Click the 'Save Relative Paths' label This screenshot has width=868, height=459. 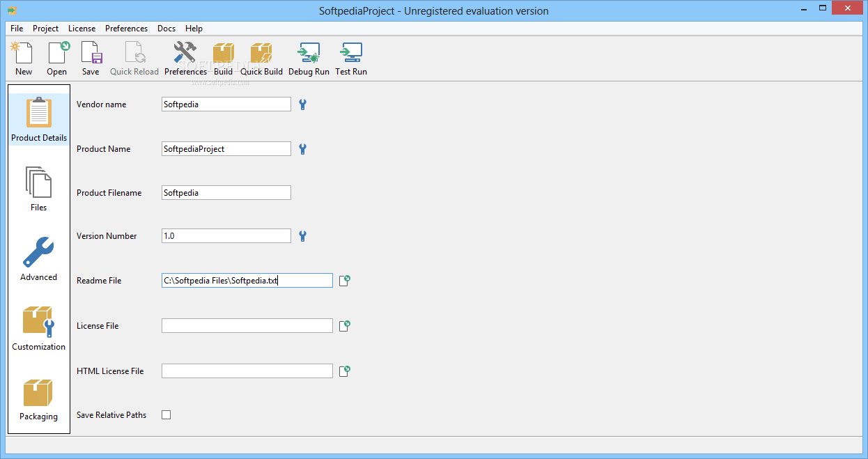111,415
